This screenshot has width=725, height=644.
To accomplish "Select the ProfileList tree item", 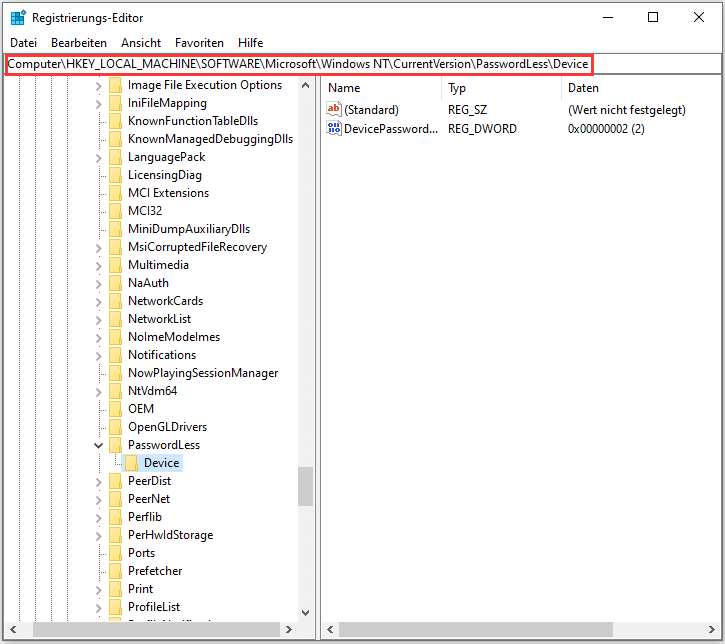I will click(154, 607).
